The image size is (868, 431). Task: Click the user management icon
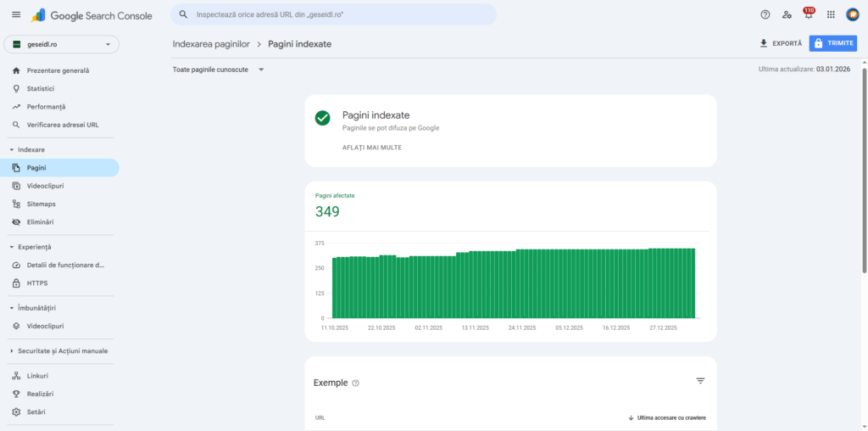coord(787,14)
